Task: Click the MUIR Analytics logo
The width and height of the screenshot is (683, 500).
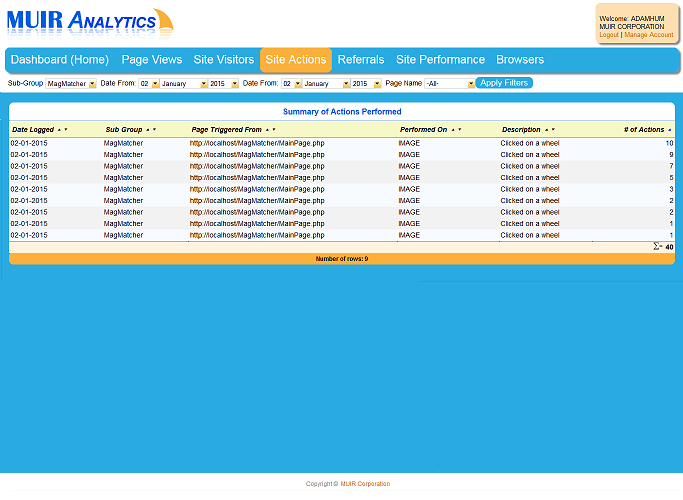Action: click(90, 21)
